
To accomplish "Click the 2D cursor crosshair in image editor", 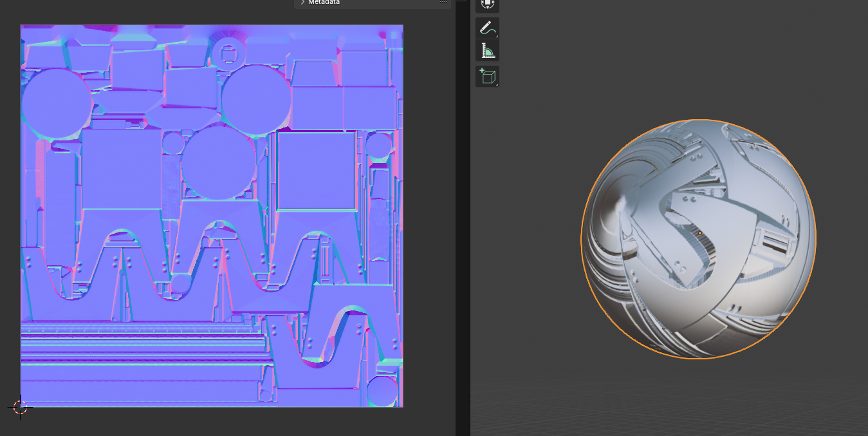I will coord(20,407).
